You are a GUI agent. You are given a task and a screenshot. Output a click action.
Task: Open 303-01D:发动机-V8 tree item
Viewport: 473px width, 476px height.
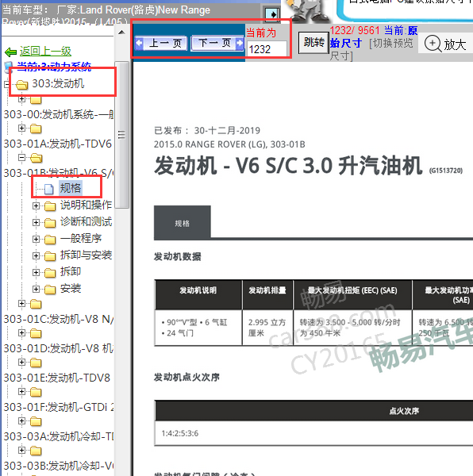coord(59,348)
